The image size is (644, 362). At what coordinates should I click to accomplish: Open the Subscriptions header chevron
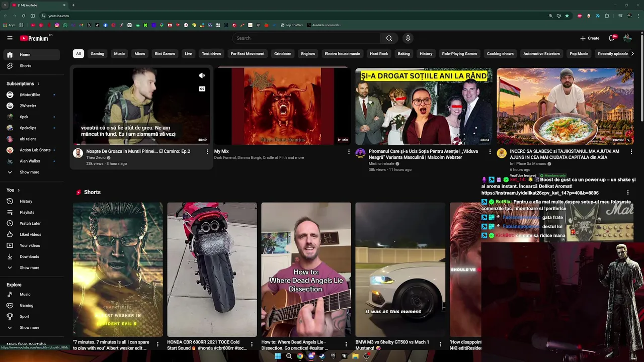[x=38, y=83]
